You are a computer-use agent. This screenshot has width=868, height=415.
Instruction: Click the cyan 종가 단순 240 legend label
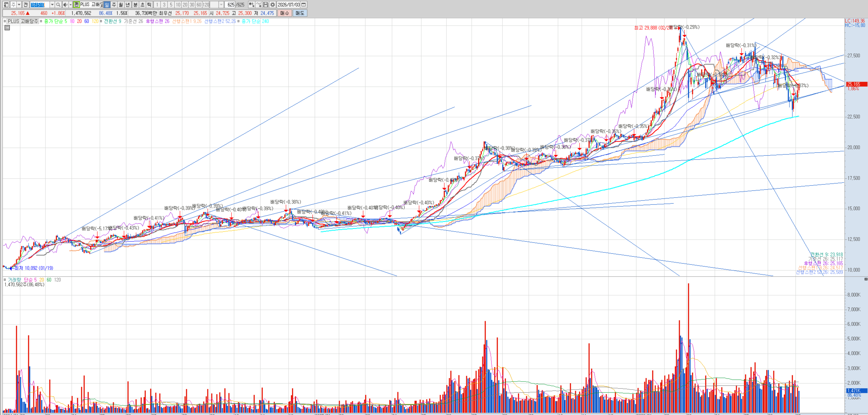255,21
